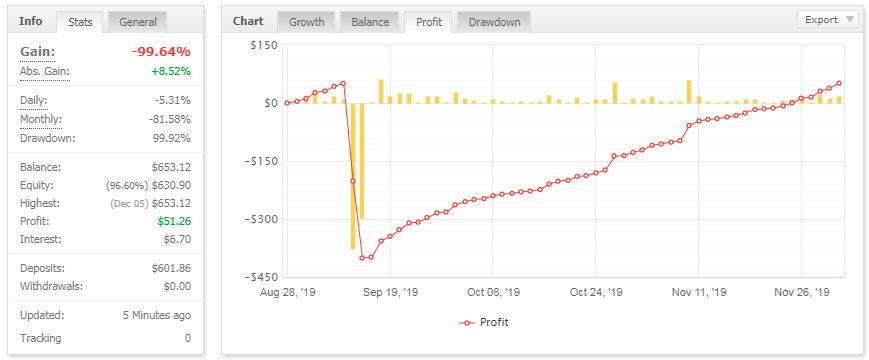
Task: Click the -5.31% daily value
Action: (x=173, y=101)
